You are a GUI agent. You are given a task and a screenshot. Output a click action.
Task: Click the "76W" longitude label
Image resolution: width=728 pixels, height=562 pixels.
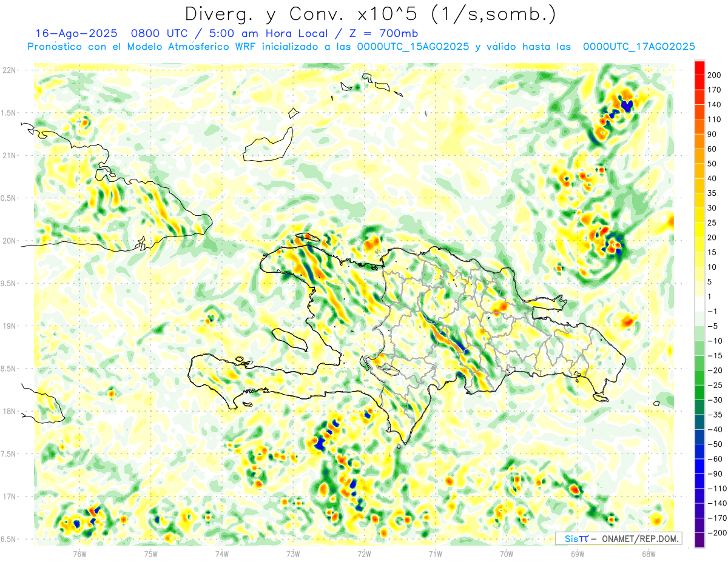pyautogui.click(x=79, y=554)
